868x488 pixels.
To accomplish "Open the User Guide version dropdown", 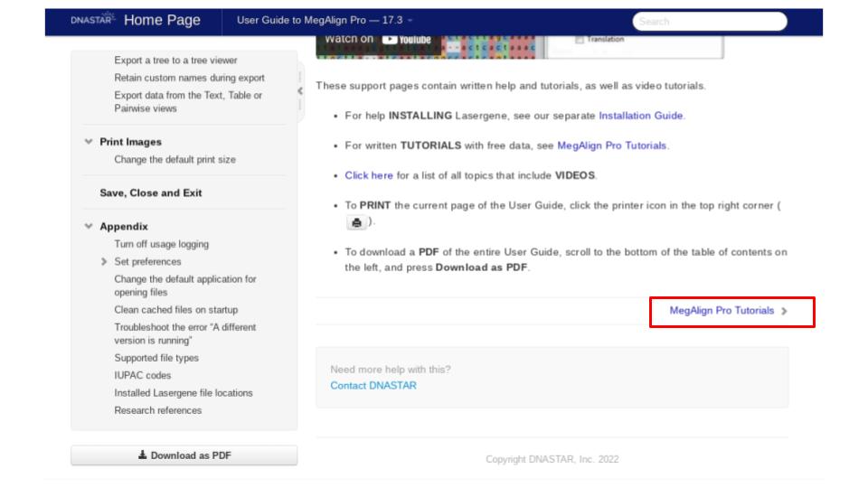I will click(325, 21).
